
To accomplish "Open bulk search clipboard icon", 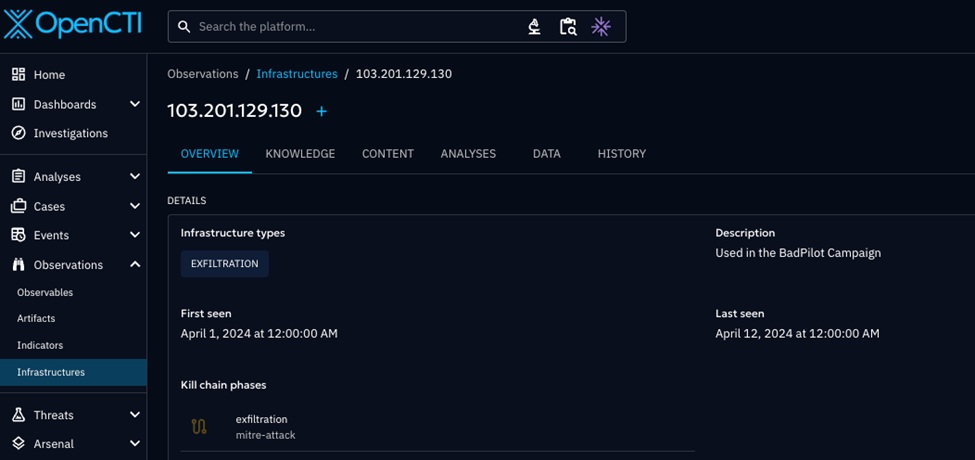I will pos(568,27).
